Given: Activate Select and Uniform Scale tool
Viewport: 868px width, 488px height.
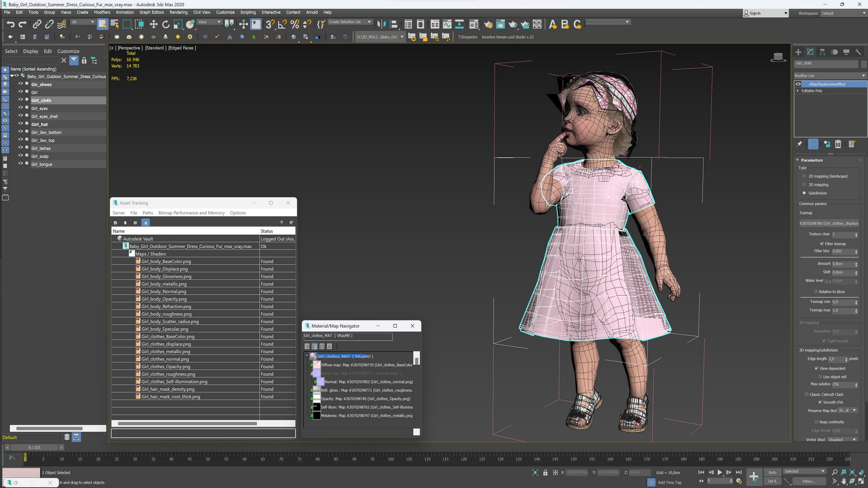Looking at the screenshot, I should (178, 24).
